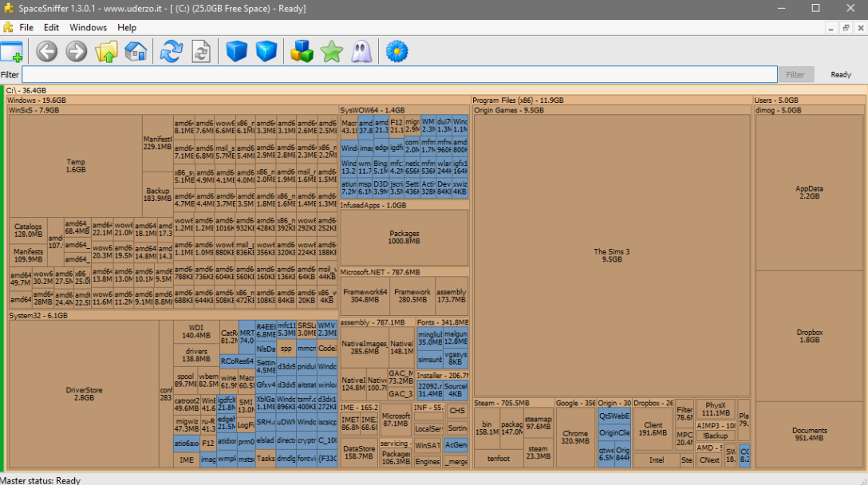Click the Home house icon in toolbar

tap(136, 52)
